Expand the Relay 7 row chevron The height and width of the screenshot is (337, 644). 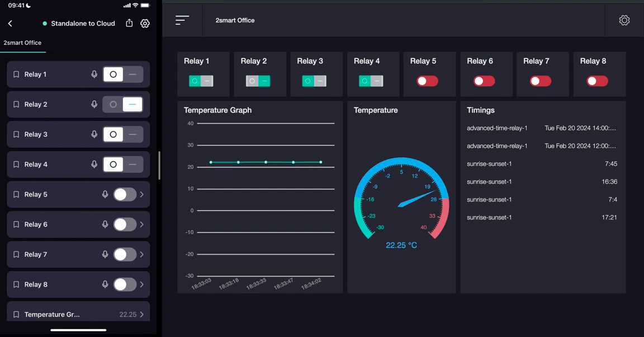click(141, 254)
